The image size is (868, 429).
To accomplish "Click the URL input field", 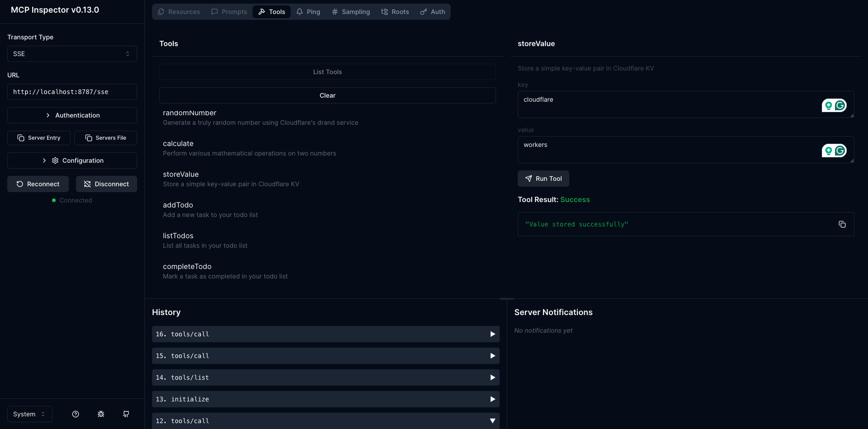I will [x=72, y=92].
